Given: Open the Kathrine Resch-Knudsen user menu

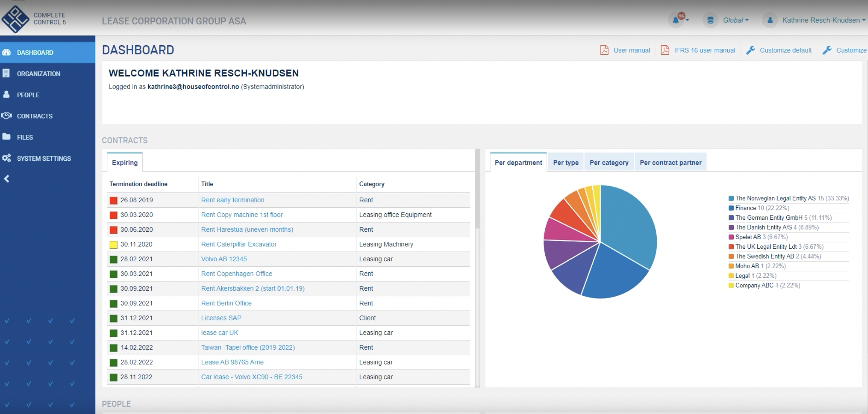Looking at the screenshot, I should coord(824,20).
